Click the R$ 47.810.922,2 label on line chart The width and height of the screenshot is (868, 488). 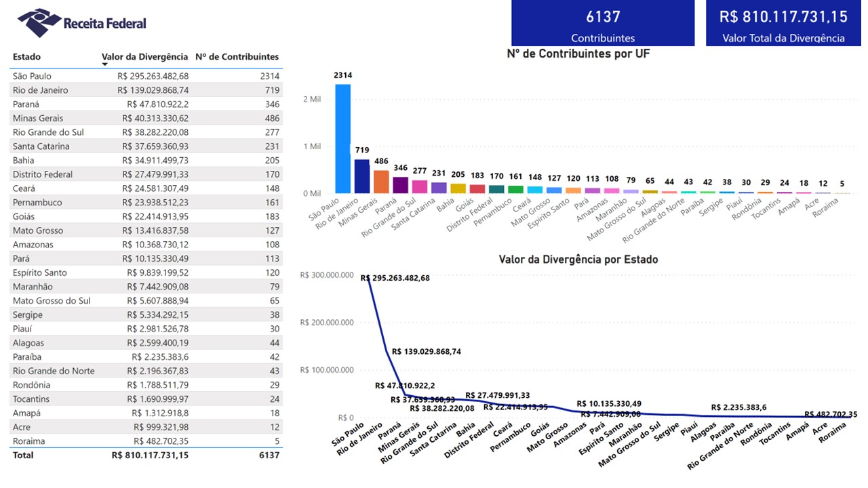pyautogui.click(x=406, y=386)
